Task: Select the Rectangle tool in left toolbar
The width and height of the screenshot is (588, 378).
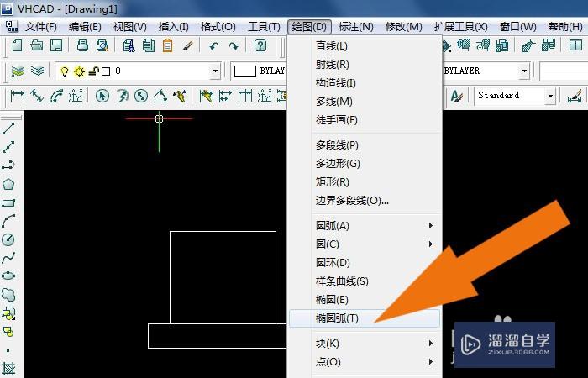Action: click(8, 203)
